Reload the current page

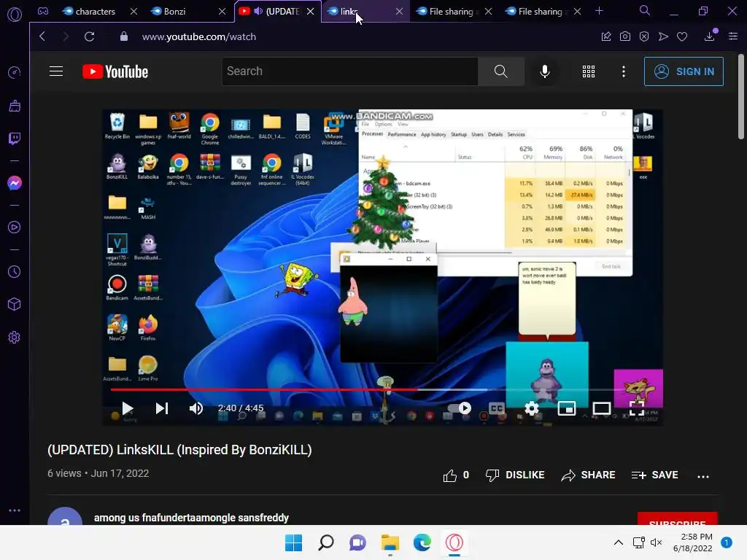click(89, 36)
